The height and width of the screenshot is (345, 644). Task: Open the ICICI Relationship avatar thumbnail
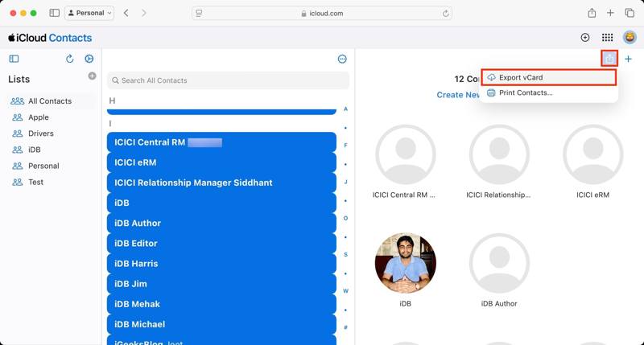coord(499,154)
